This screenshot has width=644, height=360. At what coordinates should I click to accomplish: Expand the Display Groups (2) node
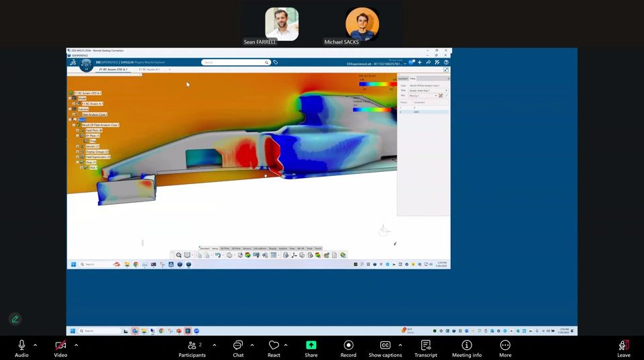click(x=78, y=151)
